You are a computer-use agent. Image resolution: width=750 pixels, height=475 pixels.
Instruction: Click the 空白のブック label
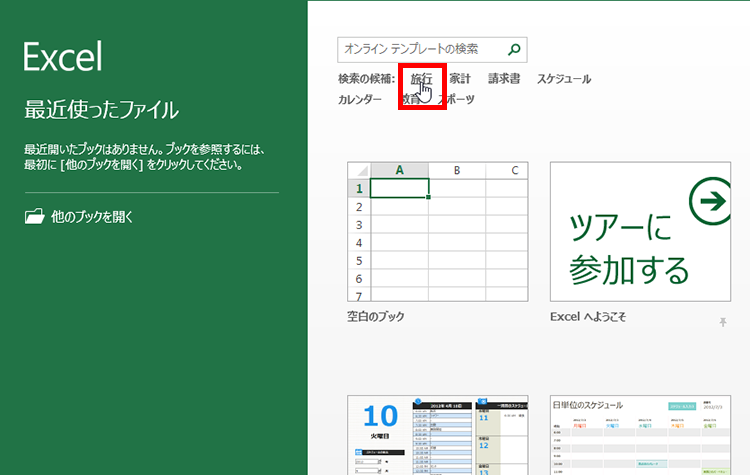(x=375, y=316)
